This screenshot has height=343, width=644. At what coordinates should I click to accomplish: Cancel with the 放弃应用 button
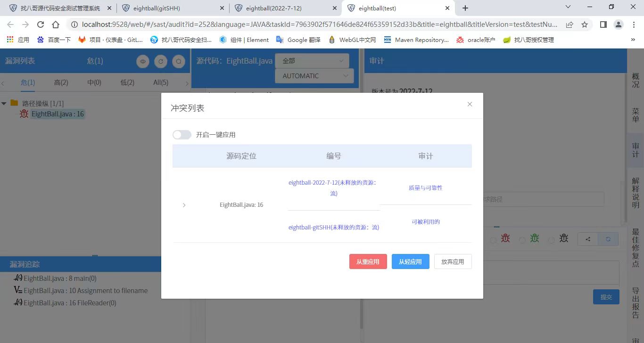(x=453, y=261)
